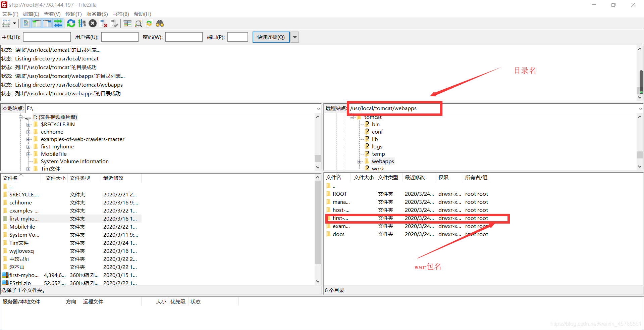The width and height of the screenshot is (644, 330).
Task: Open the directory listing filters dialog
Action: [x=127, y=23]
